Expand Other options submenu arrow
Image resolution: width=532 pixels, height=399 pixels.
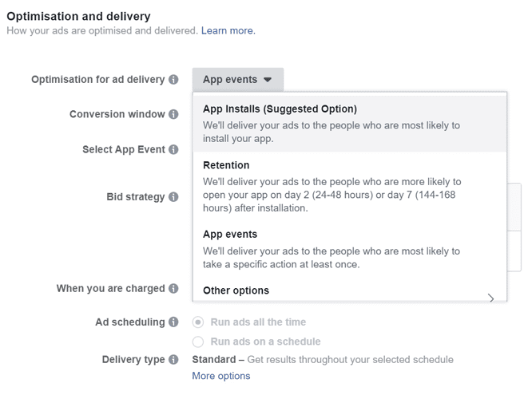[x=490, y=298]
